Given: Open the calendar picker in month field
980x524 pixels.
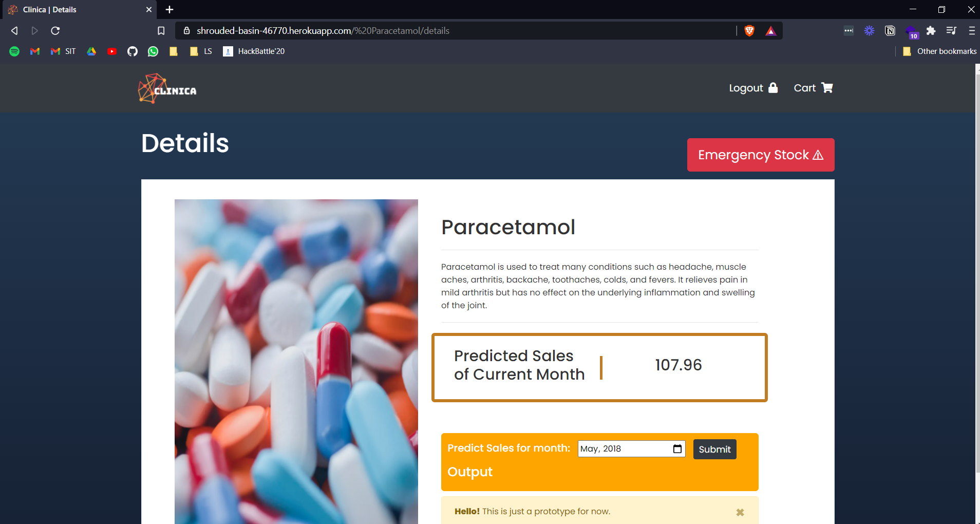Looking at the screenshot, I should tap(677, 448).
